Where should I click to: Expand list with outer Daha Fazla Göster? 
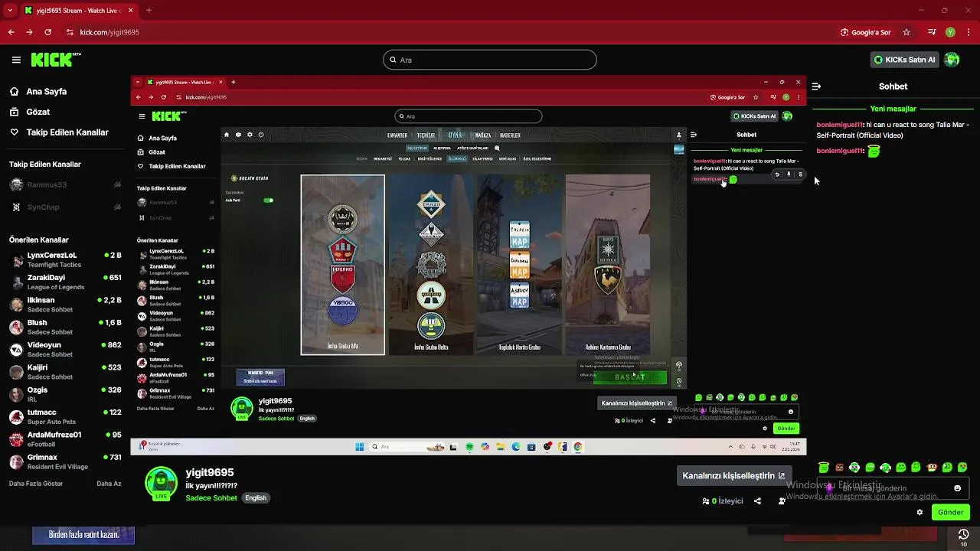[36, 484]
